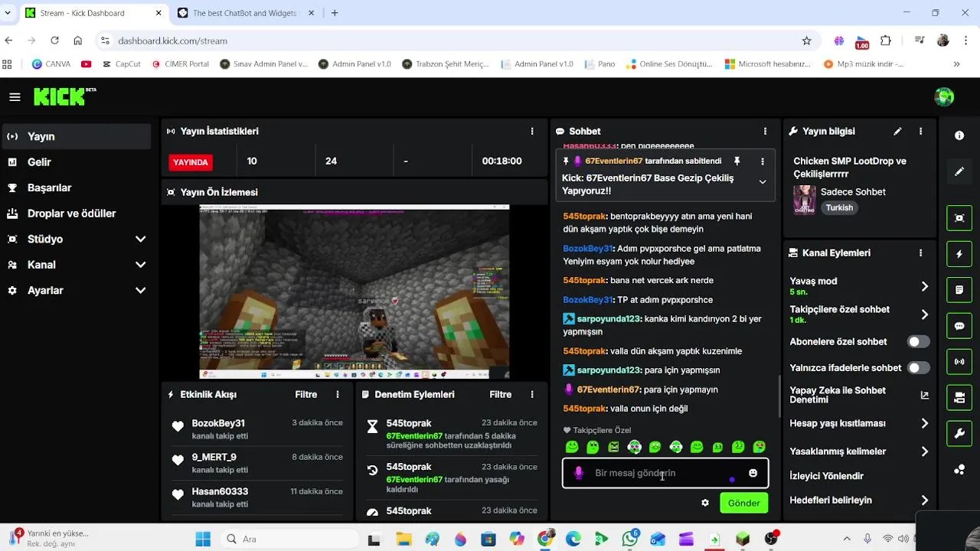Viewport: 980px width, 551px height.
Task: Open the Etkinlik Akışı Filtre button
Action: [x=306, y=395]
